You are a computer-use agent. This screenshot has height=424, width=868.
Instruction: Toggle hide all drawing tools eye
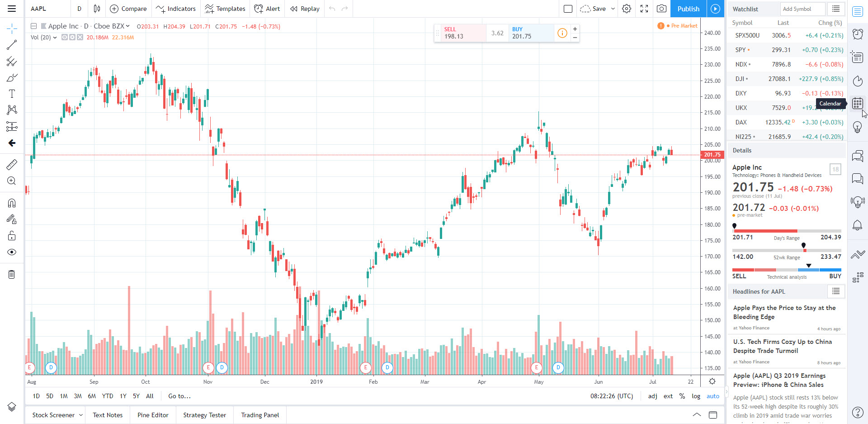point(12,252)
